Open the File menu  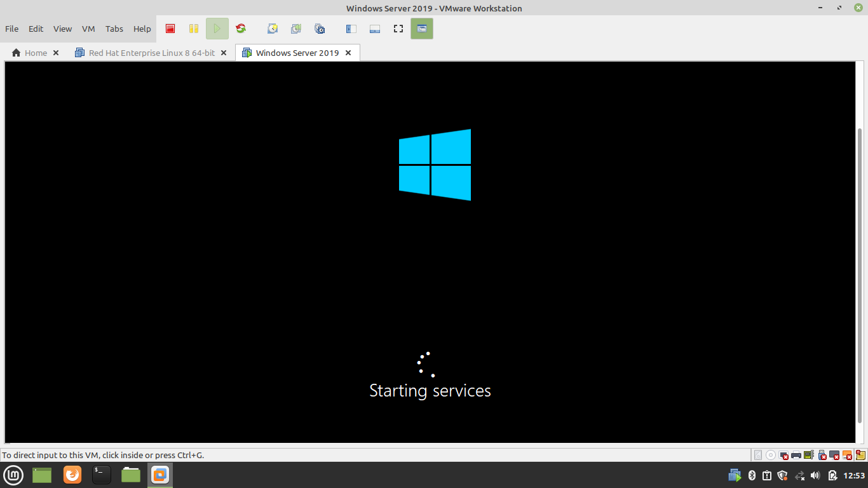[x=11, y=29]
